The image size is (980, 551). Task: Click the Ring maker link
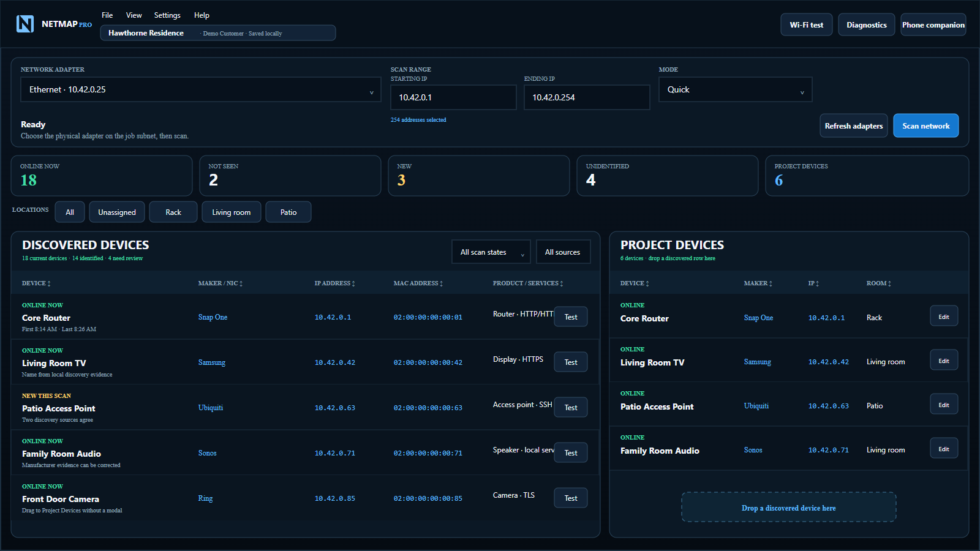[x=206, y=498]
